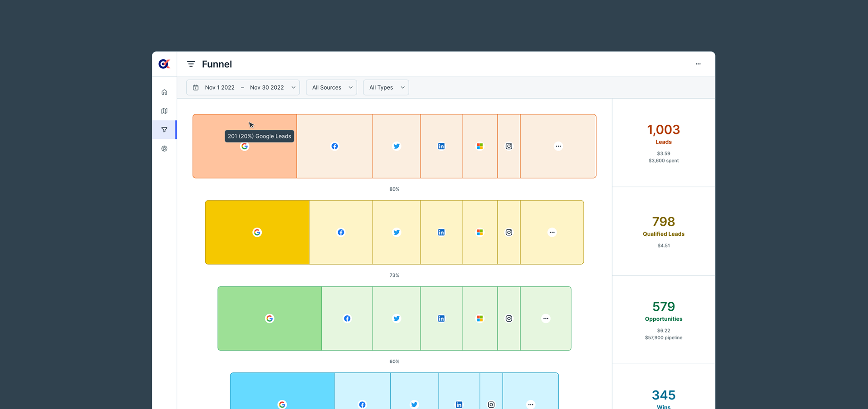The image size is (868, 409).
Task: Expand the All Types dropdown
Action: click(386, 87)
